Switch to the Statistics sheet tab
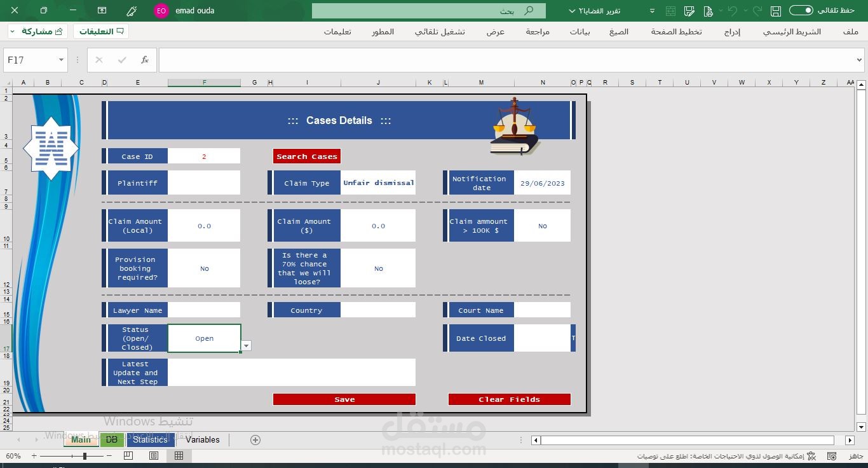This screenshot has height=468, width=868. 150,439
